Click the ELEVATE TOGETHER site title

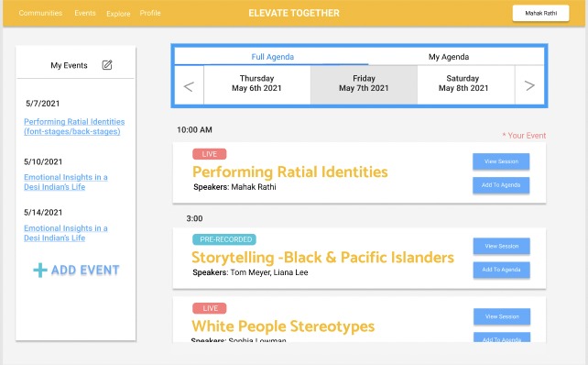point(294,13)
